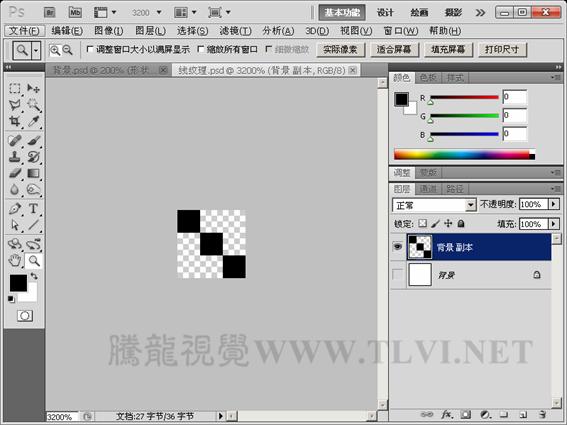Select the Brush tool
This screenshot has height=425, width=567.
[x=33, y=140]
